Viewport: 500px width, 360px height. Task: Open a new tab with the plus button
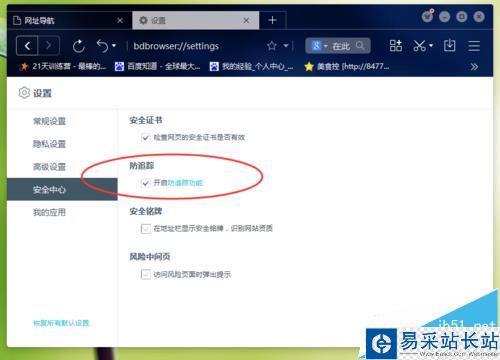pyautogui.click(x=272, y=20)
